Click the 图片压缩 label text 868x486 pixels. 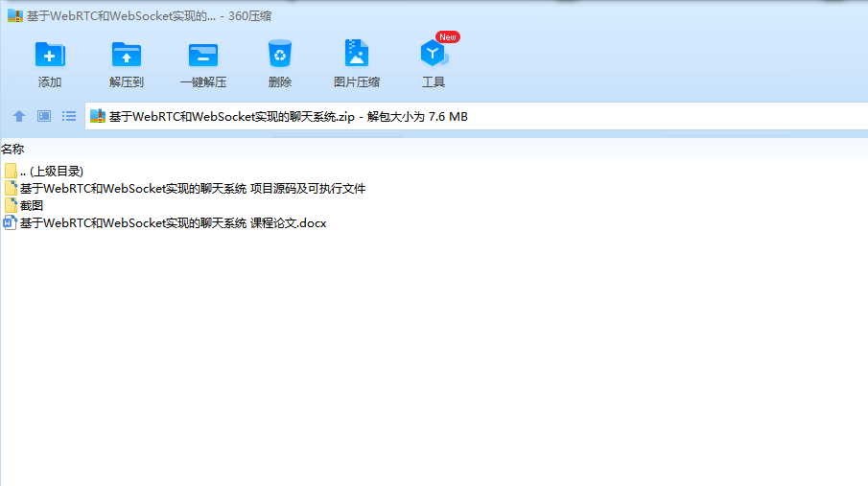tap(357, 82)
